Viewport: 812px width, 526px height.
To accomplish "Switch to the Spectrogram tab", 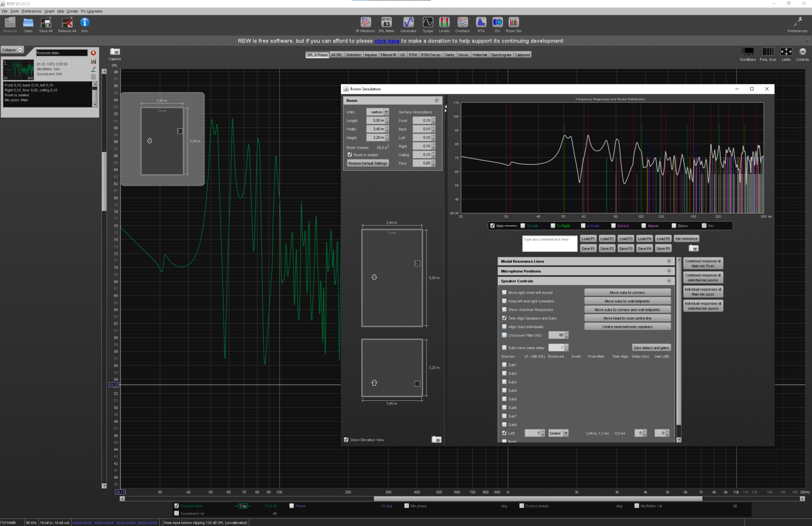I will coord(501,55).
